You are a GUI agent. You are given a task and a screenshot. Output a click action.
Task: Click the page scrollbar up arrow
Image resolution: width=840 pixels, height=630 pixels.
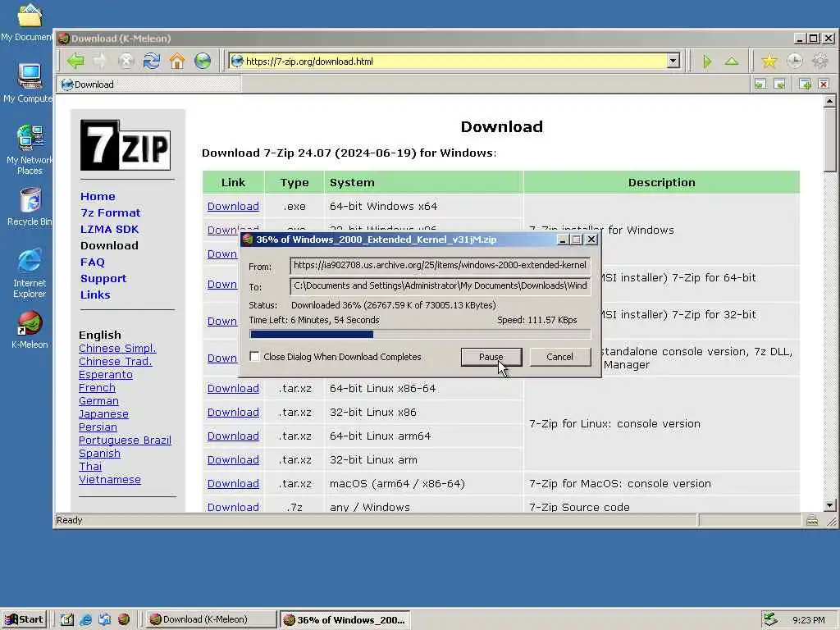(x=830, y=101)
